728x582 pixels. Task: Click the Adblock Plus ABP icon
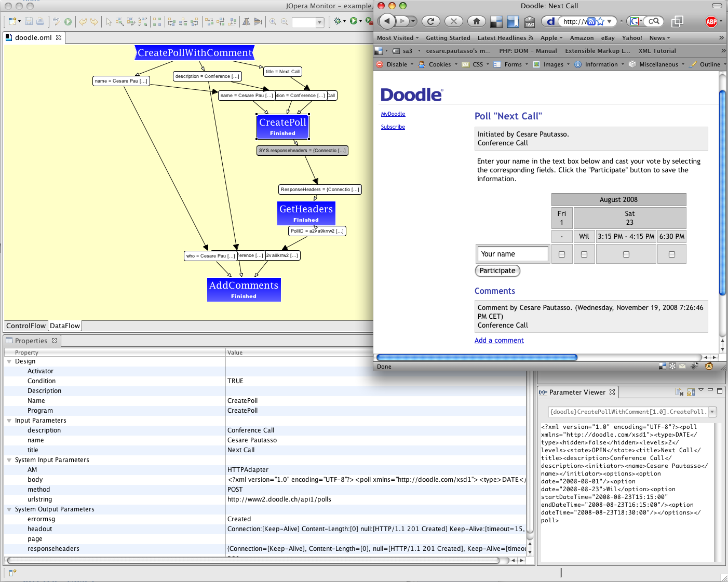(711, 21)
